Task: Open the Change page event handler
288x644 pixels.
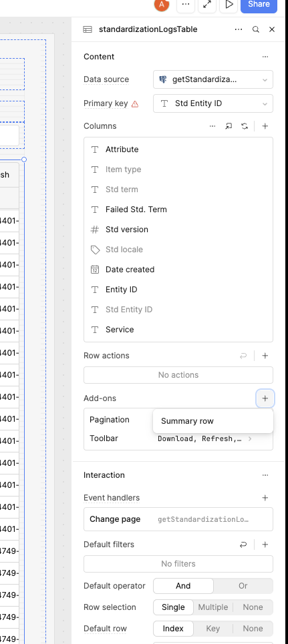Action: click(x=178, y=519)
